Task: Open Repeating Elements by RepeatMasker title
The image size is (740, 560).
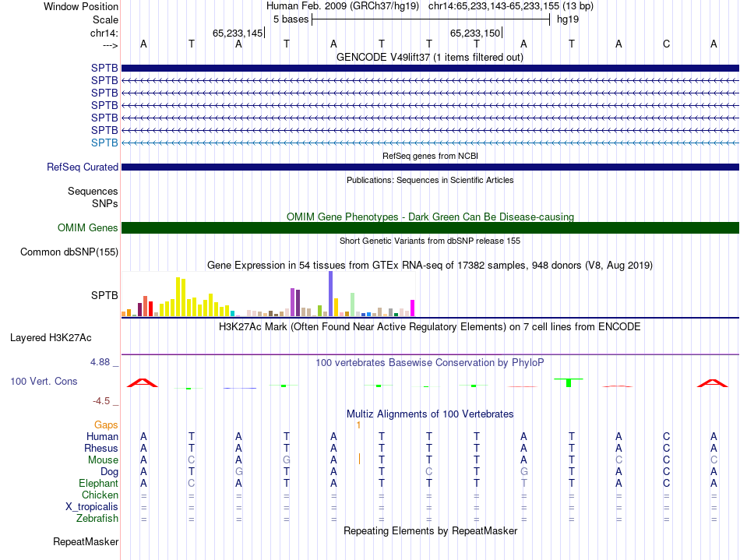Action: pos(430,530)
